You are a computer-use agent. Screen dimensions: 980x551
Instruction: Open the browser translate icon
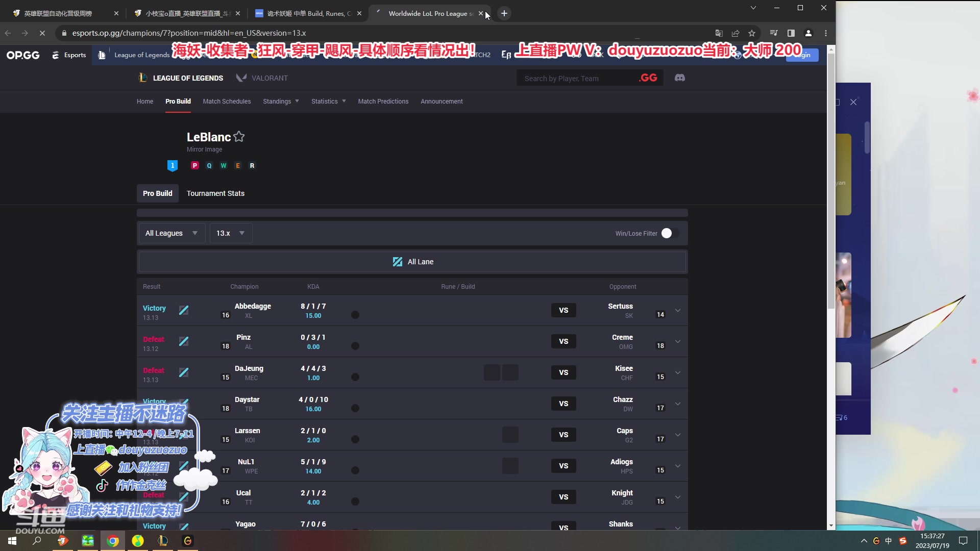point(719,33)
